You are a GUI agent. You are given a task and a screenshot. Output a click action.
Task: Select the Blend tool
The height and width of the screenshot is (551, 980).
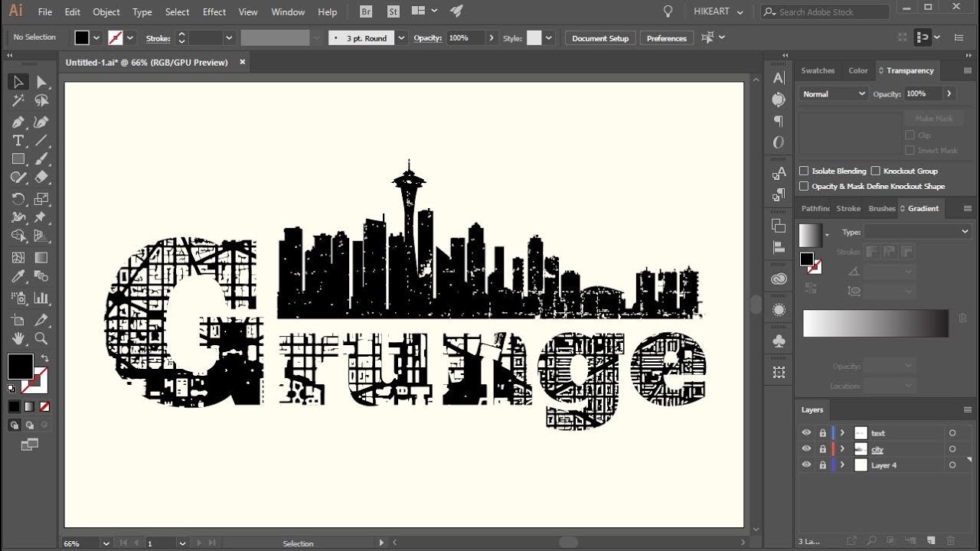(x=42, y=276)
